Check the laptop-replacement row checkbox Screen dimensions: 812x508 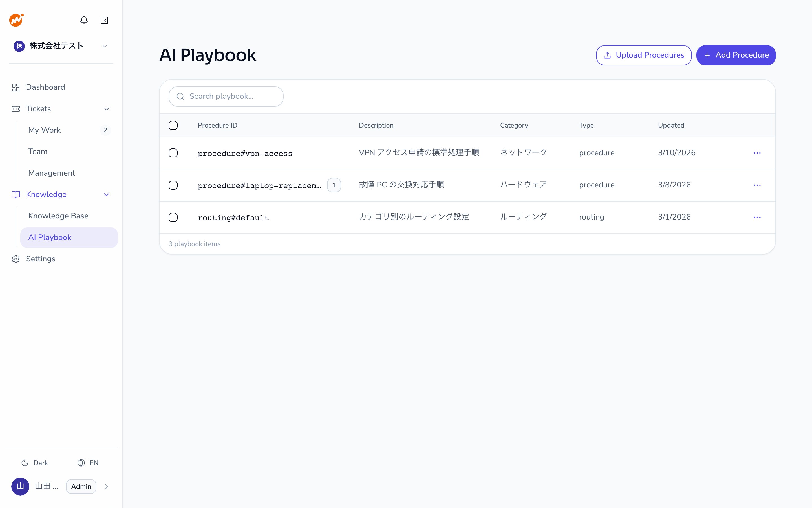click(173, 185)
